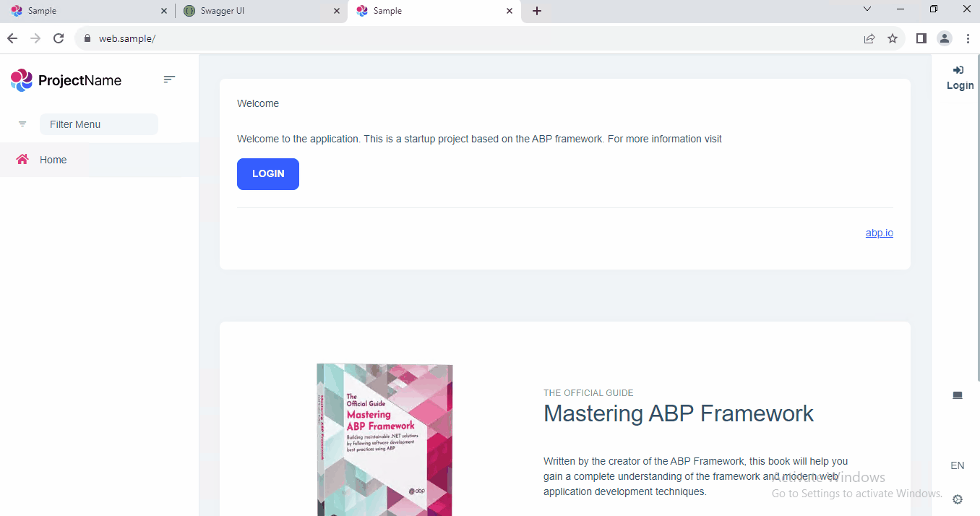Switch to the Swagger UI tab
The width and height of the screenshot is (980, 516).
point(262,11)
